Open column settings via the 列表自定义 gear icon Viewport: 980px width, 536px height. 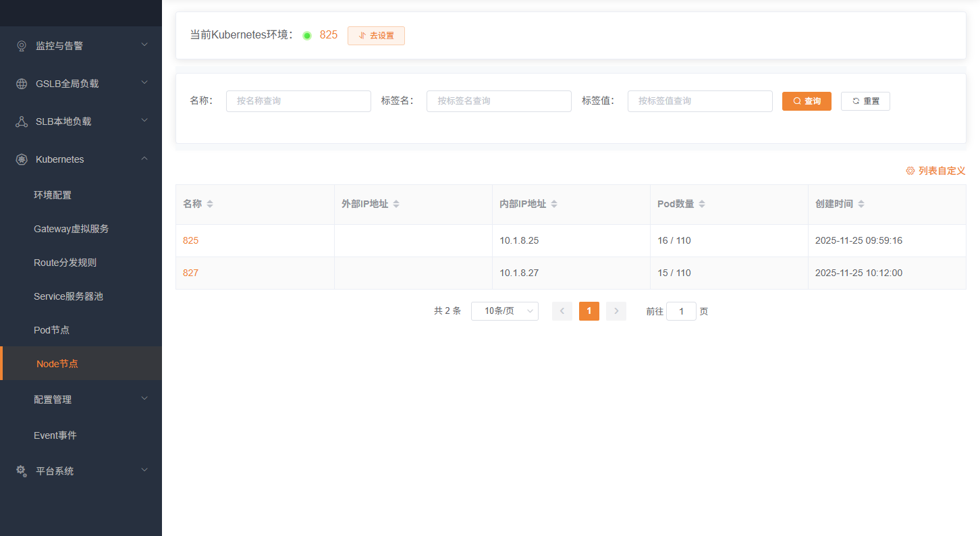click(x=910, y=171)
